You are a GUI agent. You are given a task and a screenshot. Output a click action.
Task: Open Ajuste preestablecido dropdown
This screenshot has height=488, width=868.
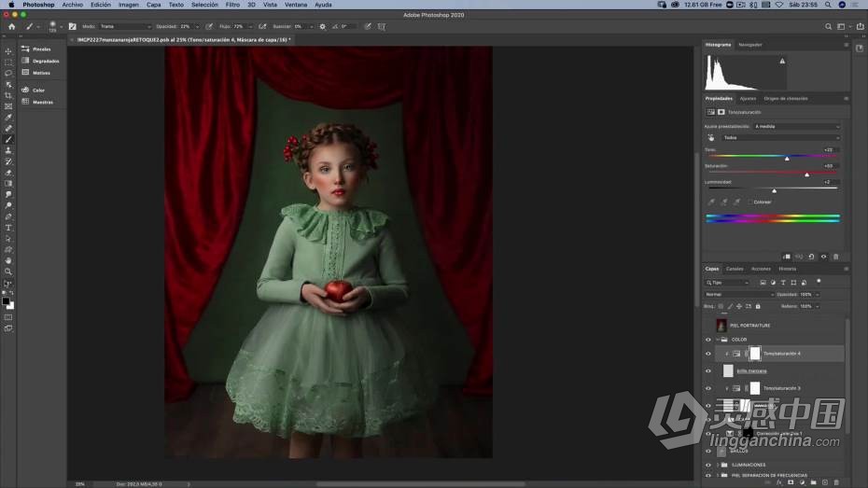point(797,127)
